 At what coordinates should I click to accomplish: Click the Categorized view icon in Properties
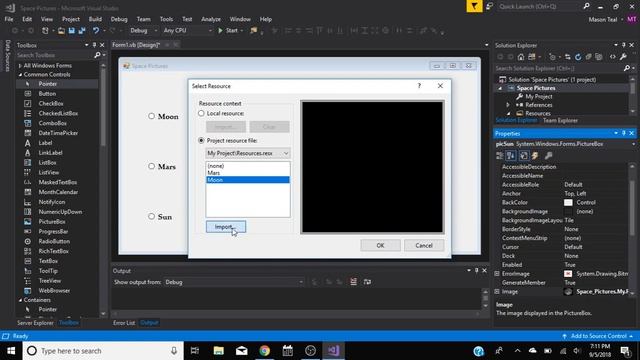coord(500,156)
